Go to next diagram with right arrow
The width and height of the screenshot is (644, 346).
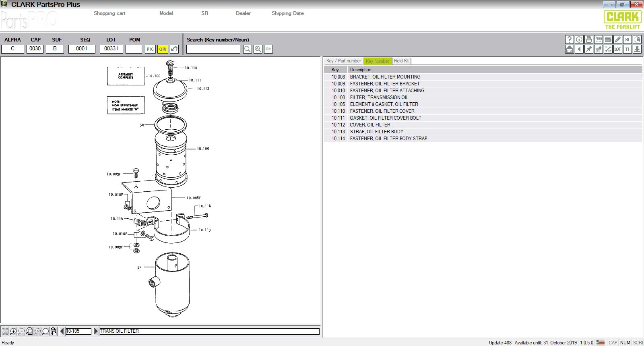click(96, 331)
